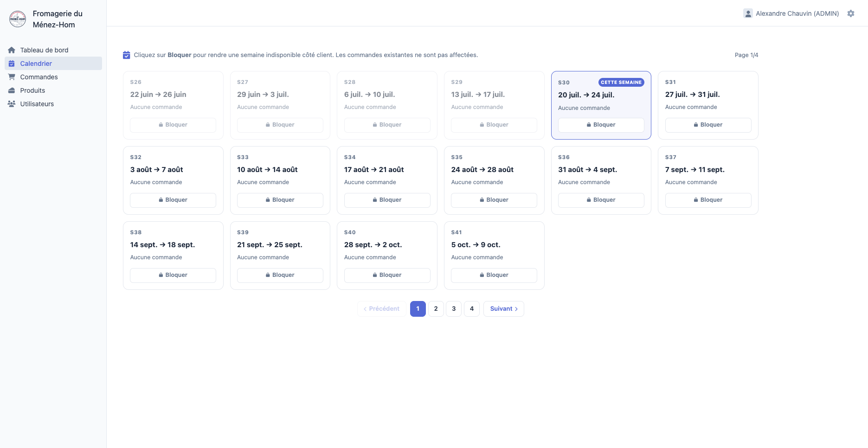The height and width of the screenshot is (448, 868).
Task: Click the Précédent pagination button
Action: click(381, 309)
